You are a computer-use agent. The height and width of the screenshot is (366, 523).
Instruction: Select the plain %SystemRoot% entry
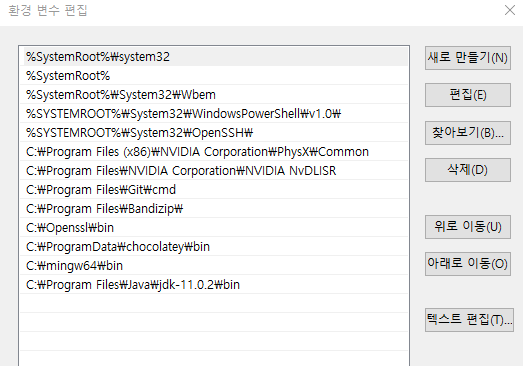coord(214,76)
